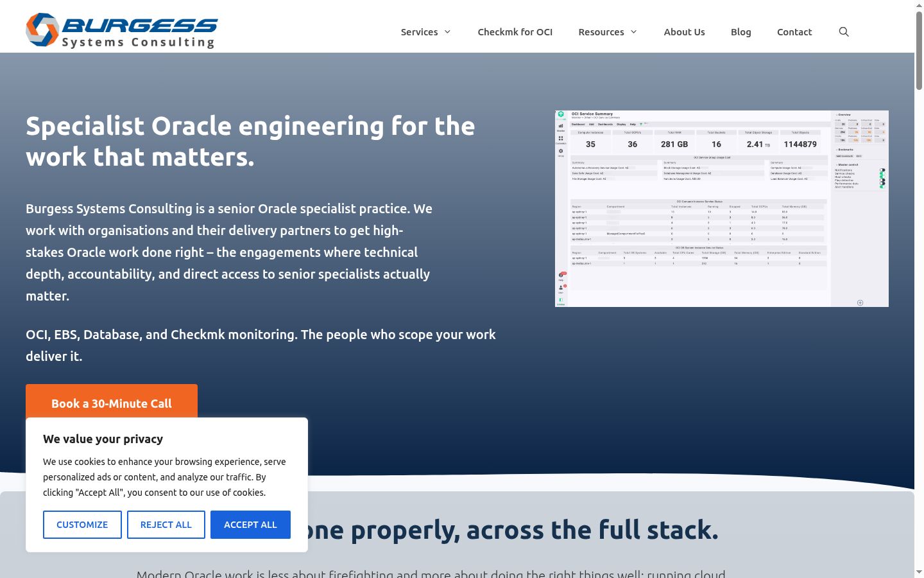Choose Customize in the cookie banner
Screen dimensions: 924x578
click(82, 525)
